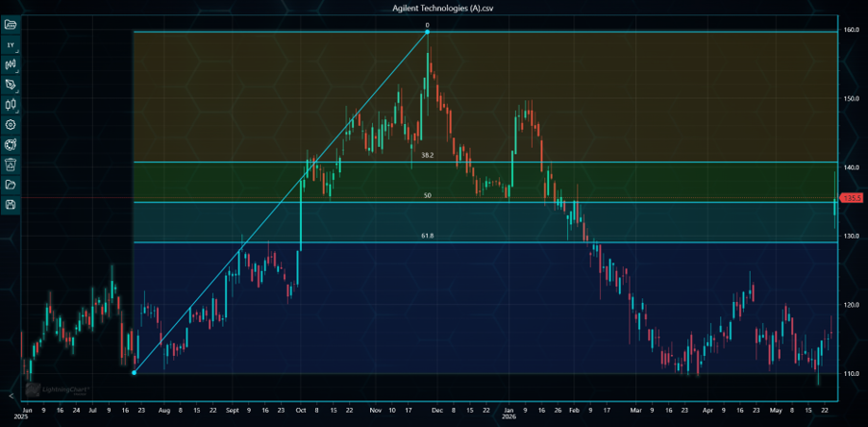This screenshot has height=427, width=868.
Task: Click the 130.0 price axis label
Action: [x=852, y=236]
